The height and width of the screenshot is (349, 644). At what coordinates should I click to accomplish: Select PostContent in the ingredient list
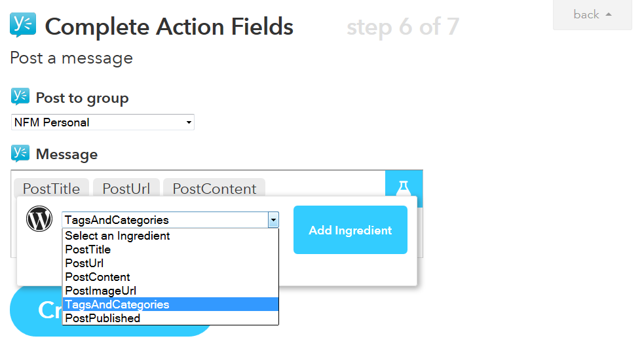(98, 277)
